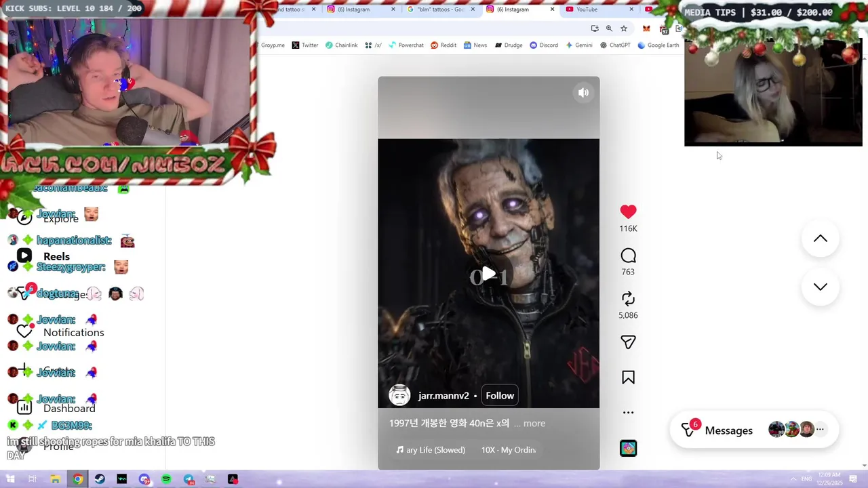Open the Chainlink bookmark
868x488 pixels.
(x=341, y=45)
